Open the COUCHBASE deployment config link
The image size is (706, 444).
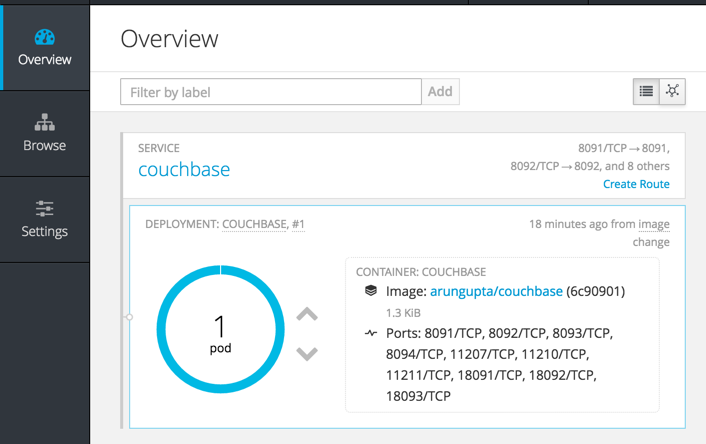(254, 225)
